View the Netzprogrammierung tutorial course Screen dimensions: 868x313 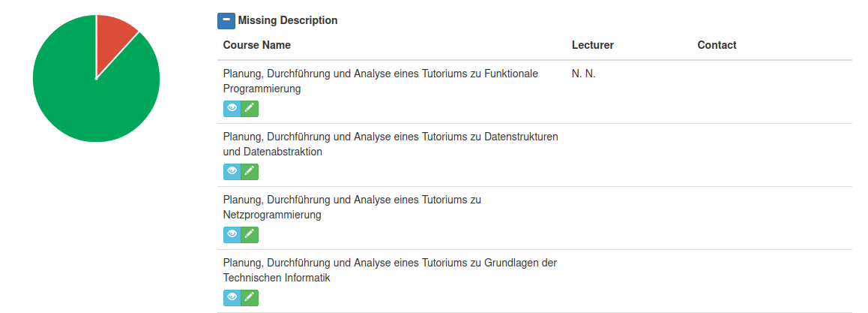(x=232, y=235)
